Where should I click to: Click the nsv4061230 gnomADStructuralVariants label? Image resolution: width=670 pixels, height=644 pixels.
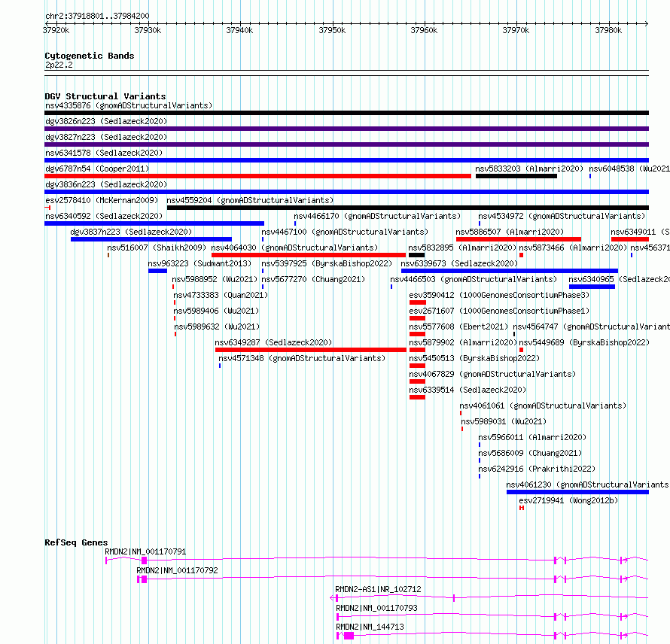click(587, 485)
